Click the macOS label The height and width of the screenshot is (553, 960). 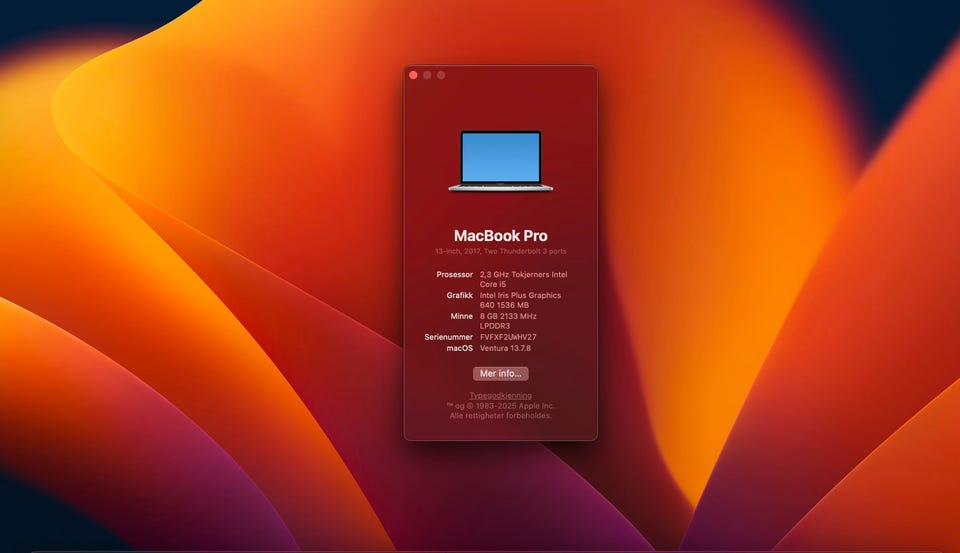point(459,348)
